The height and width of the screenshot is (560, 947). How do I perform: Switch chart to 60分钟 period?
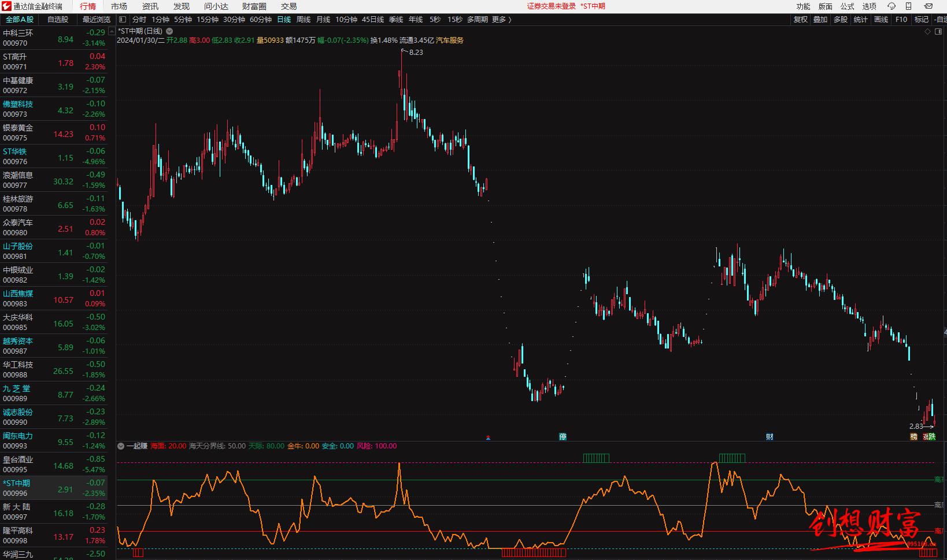(261, 20)
